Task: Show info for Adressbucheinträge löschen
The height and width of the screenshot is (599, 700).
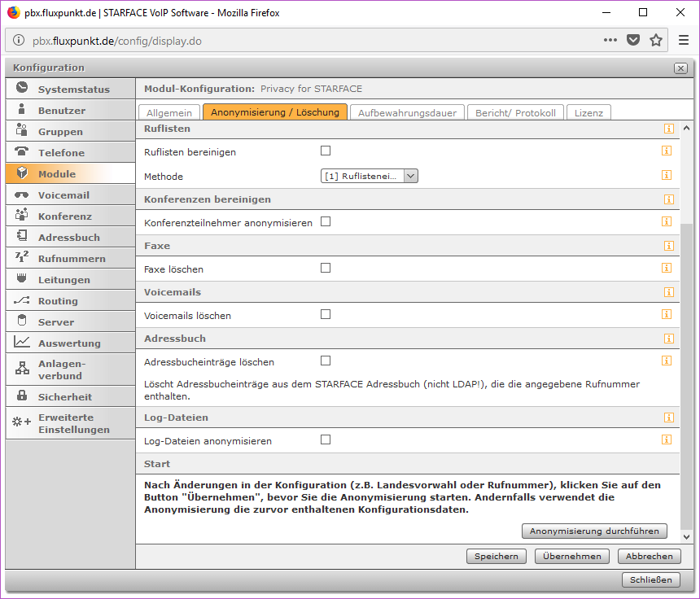Action: pyautogui.click(x=666, y=361)
